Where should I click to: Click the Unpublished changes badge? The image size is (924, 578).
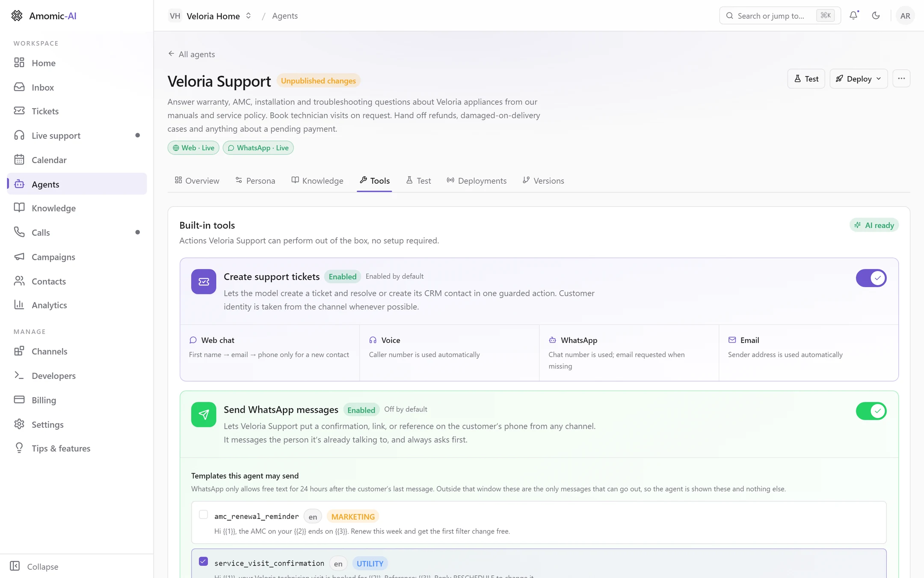tap(318, 81)
